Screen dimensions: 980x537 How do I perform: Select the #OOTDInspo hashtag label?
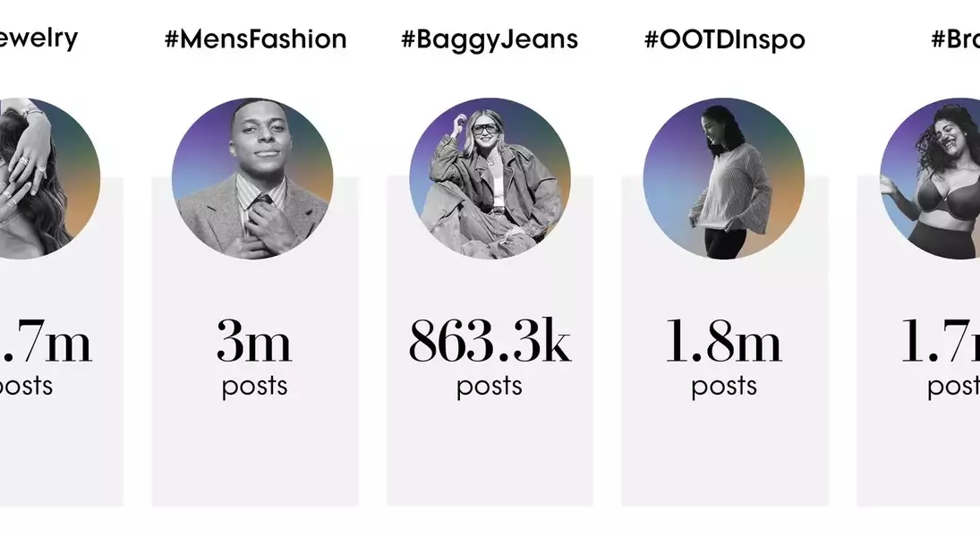(x=724, y=40)
